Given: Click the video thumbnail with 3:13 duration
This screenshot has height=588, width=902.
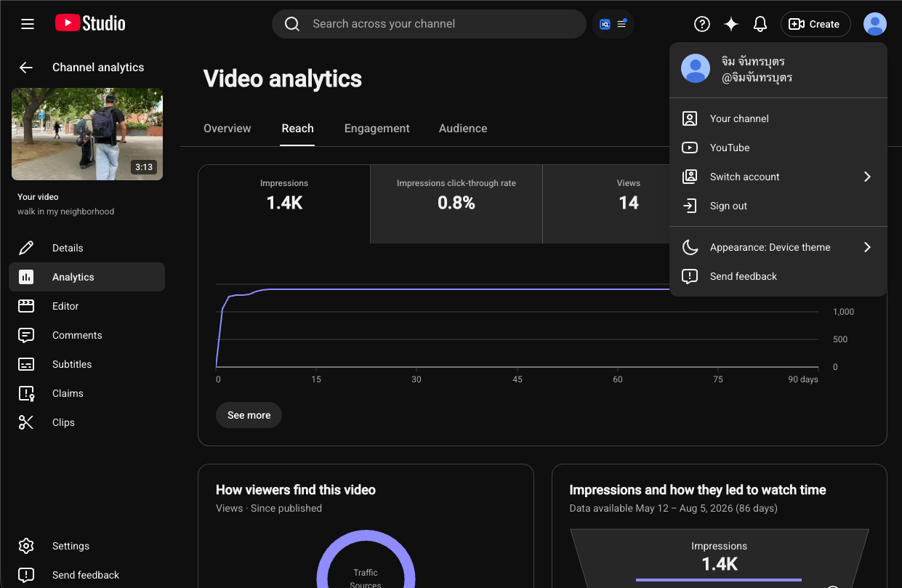Looking at the screenshot, I should coord(87,134).
